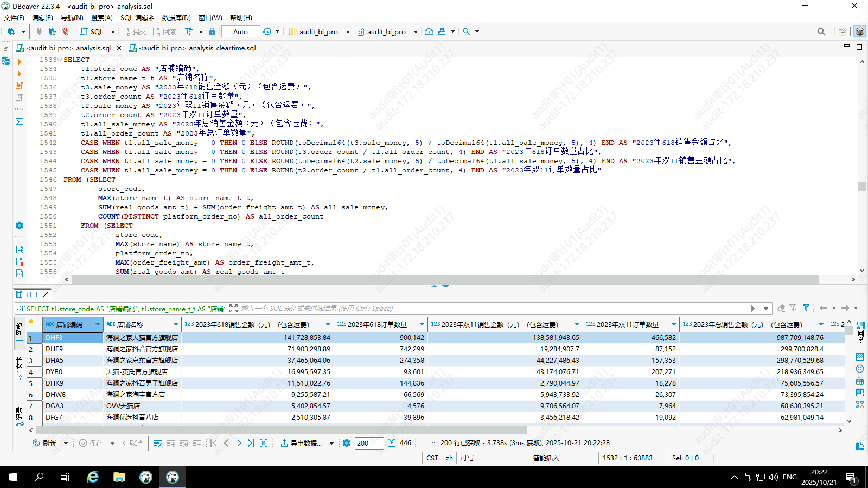Toggle the Auto commit mode button
The height and width of the screenshot is (488, 868).
(x=240, y=31)
